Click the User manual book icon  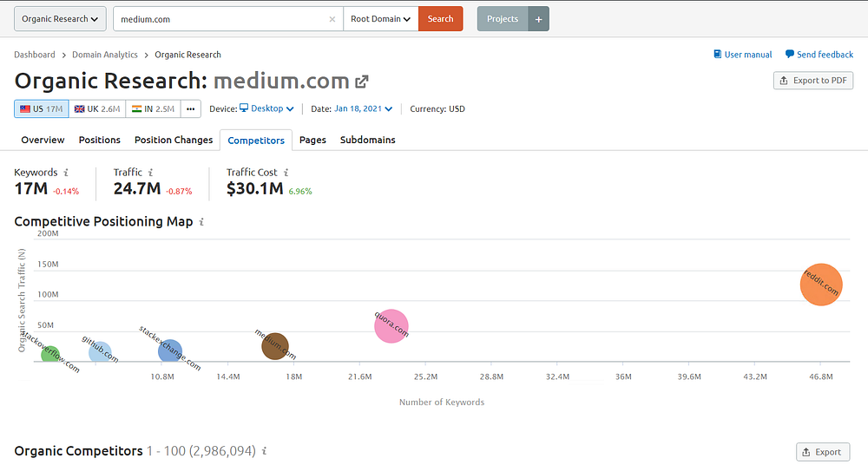(718, 55)
